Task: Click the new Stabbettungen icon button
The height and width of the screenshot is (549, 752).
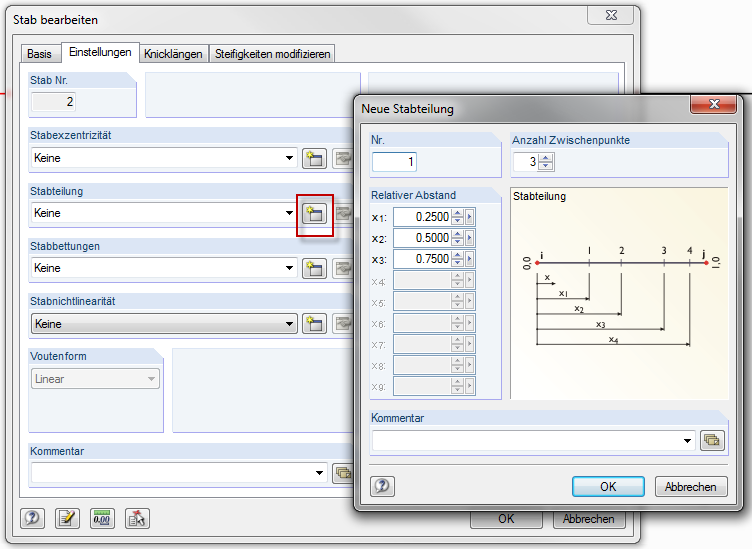Action: pos(314,269)
